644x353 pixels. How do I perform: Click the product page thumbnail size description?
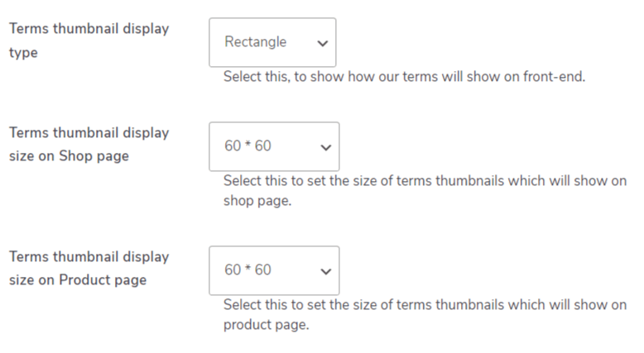pos(425,305)
